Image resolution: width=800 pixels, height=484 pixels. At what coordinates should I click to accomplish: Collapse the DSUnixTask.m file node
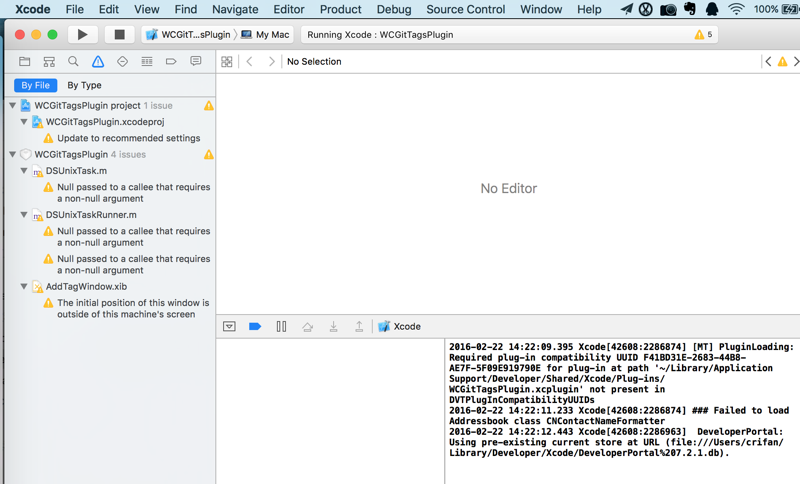pyautogui.click(x=24, y=171)
